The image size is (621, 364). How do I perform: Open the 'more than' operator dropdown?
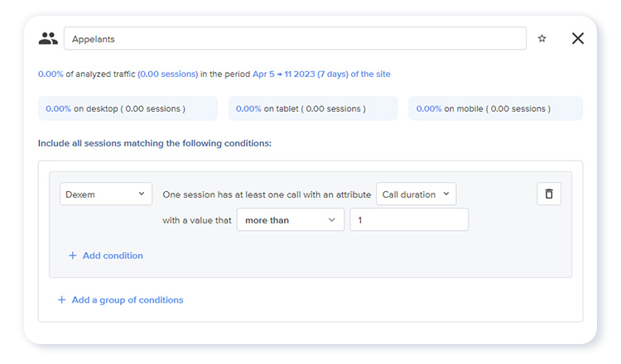[x=290, y=220]
